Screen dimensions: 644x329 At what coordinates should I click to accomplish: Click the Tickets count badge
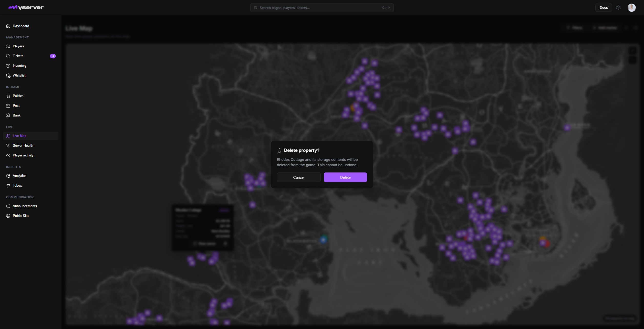pos(53,56)
